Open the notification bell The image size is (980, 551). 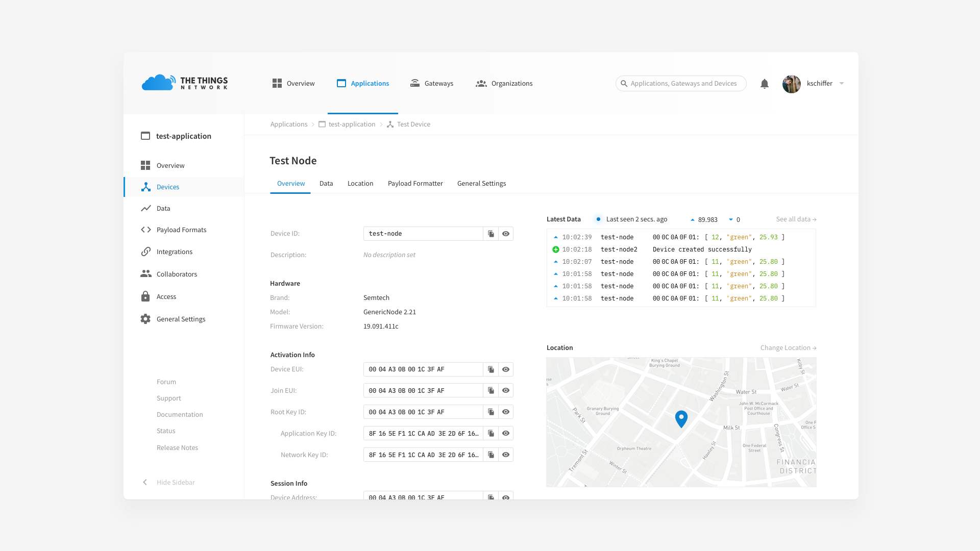tap(764, 84)
